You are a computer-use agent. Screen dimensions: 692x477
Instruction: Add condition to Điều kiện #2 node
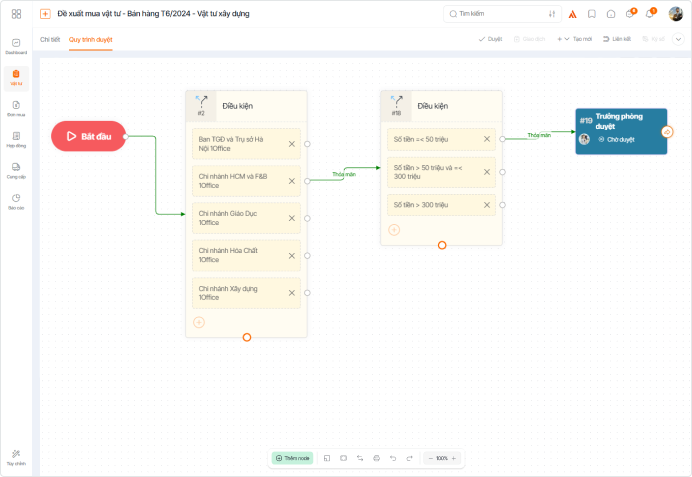point(199,323)
